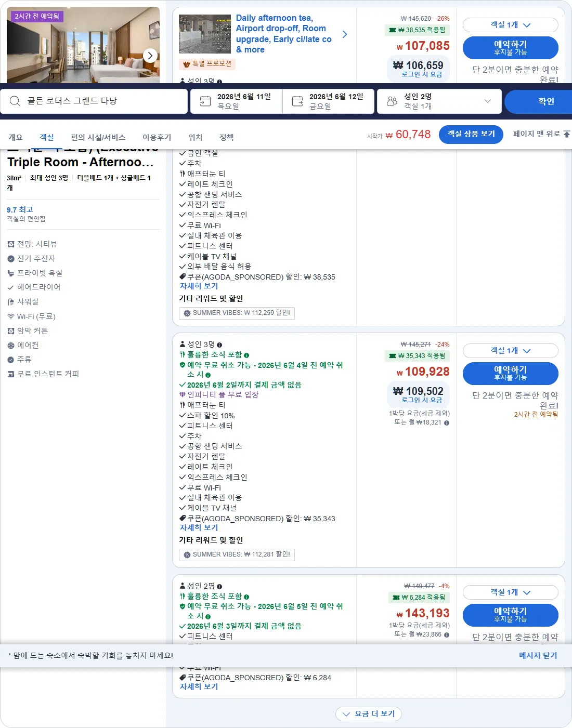Click the Triple Room - Afternoo… title
The width and height of the screenshot is (572, 728).
click(x=80, y=162)
